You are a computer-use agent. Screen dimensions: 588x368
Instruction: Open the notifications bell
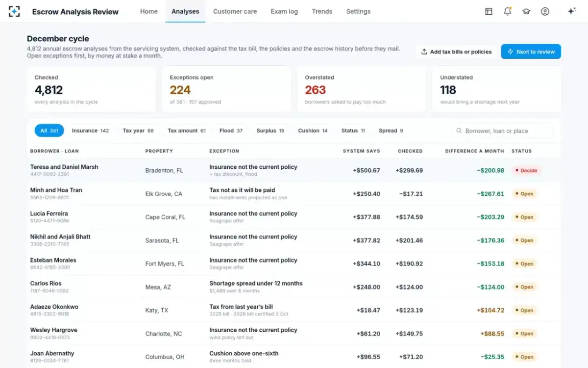coord(508,11)
